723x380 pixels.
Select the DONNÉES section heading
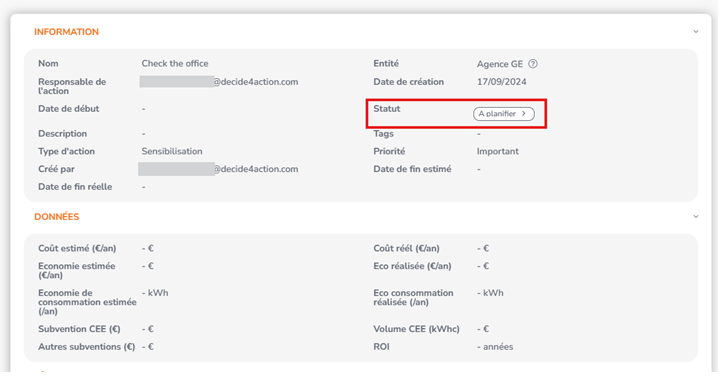57,216
